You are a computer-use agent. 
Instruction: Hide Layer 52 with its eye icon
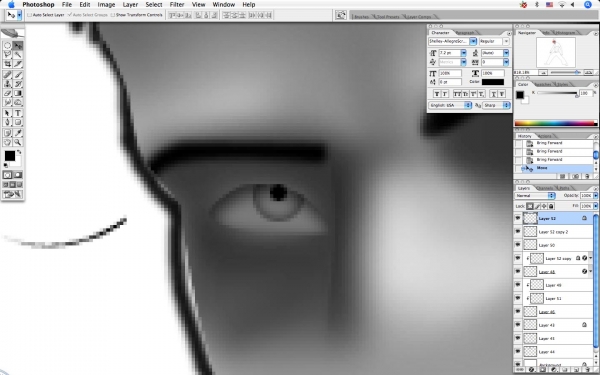tap(518, 218)
